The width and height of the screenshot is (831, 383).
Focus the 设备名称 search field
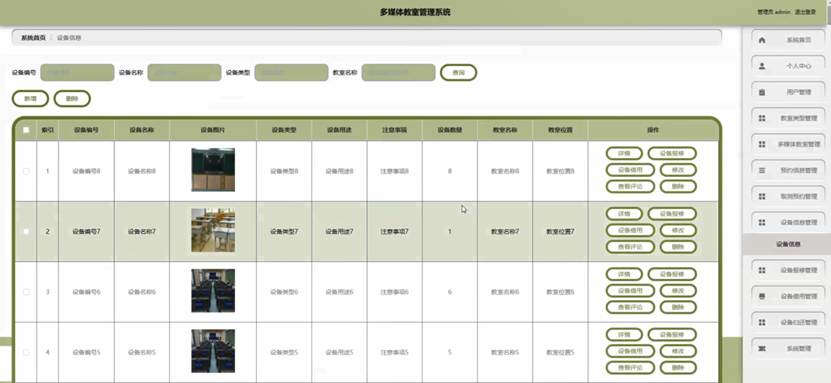tap(184, 73)
